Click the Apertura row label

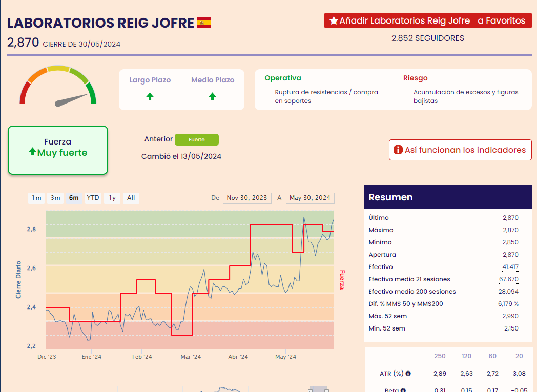coord(382,254)
